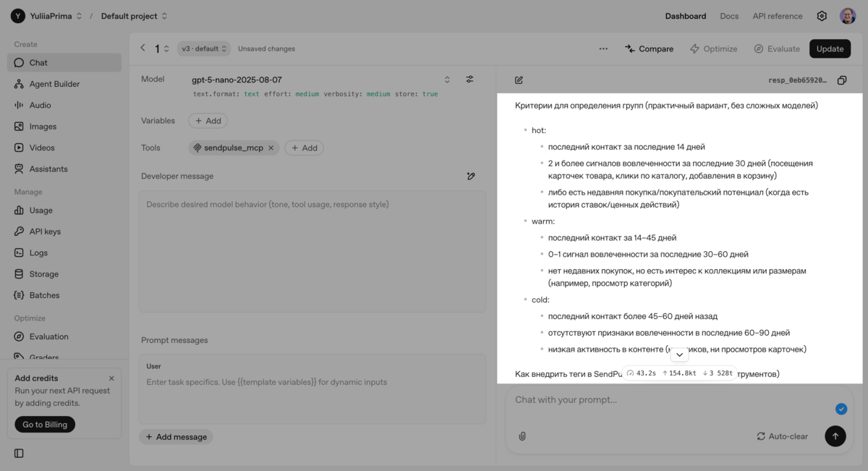Go to Logs section
The width and height of the screenshot is (868, 471).
click(38, 253)
